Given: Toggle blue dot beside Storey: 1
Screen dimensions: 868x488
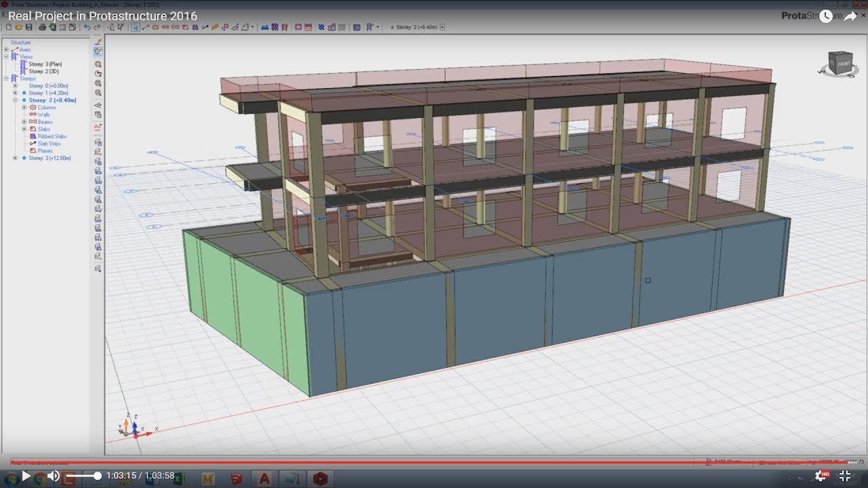Looking at the screenshot, I should tap(24, 93).
